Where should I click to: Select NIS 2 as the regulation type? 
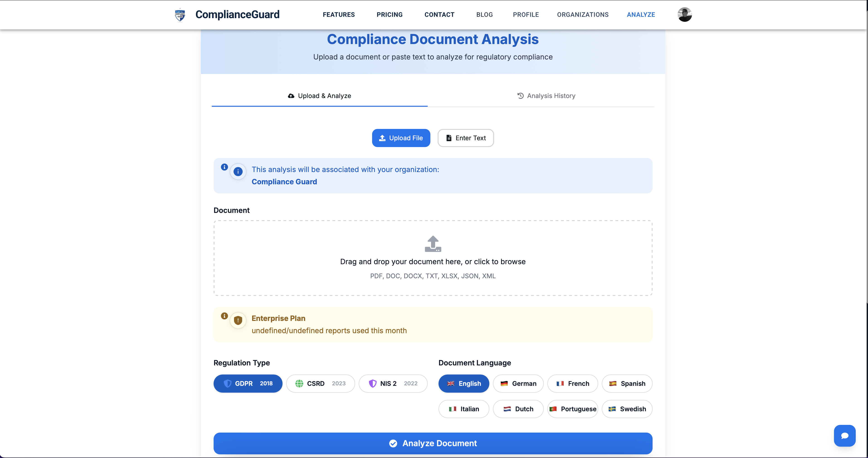393,384
